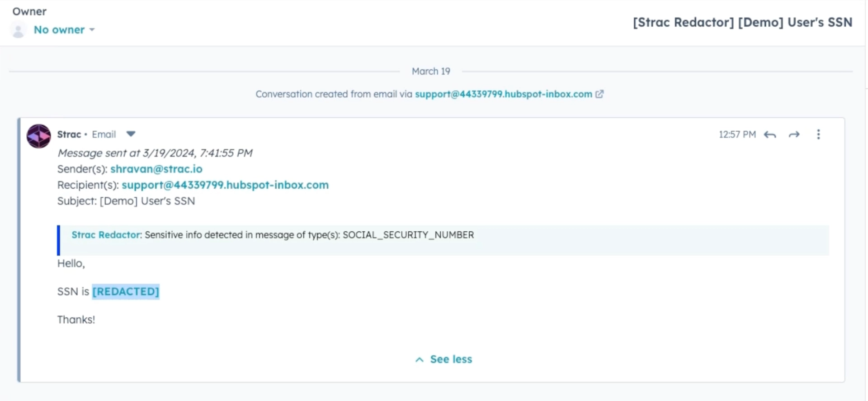Click the Strac sender name
Viewport: 868px width, 401px height.
69,134
